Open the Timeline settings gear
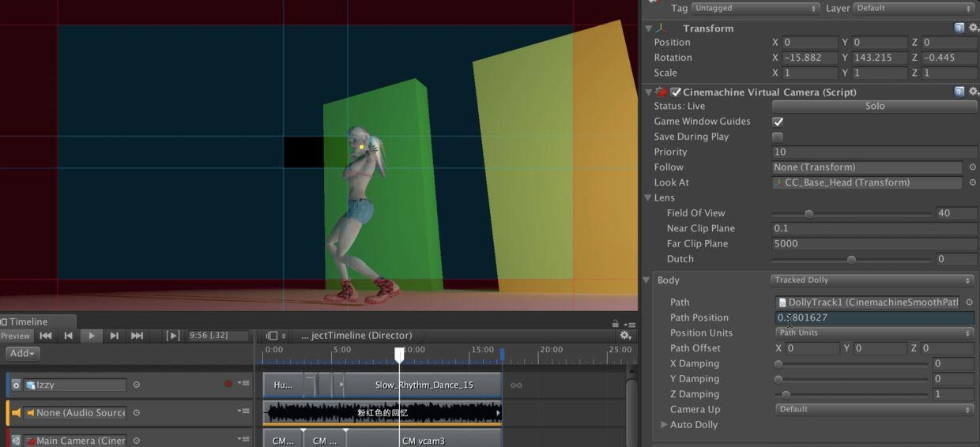 click(x=624, y=336)
